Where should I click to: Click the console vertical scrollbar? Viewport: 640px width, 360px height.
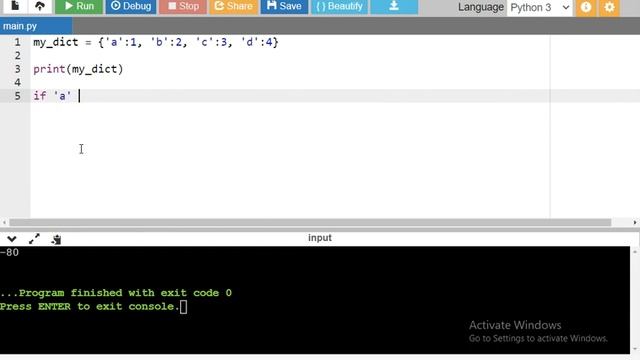(x=635, y=300)
